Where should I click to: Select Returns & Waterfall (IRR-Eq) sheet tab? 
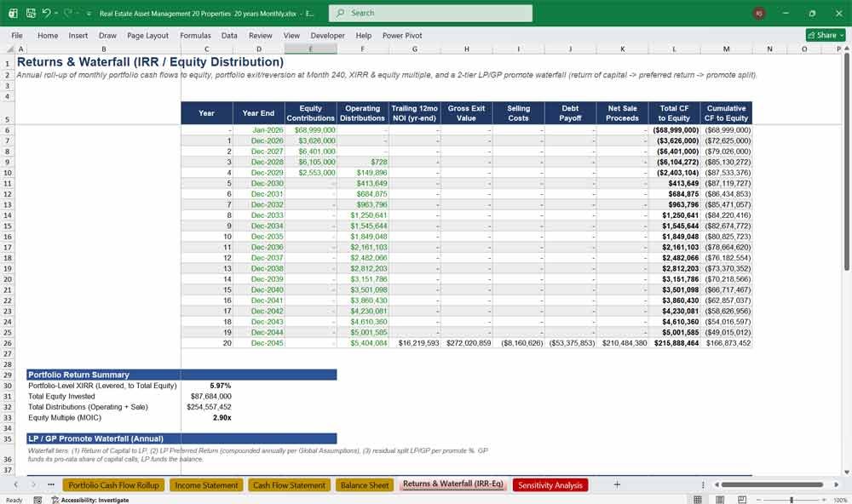pyautogui.click(x=453, y=484)
